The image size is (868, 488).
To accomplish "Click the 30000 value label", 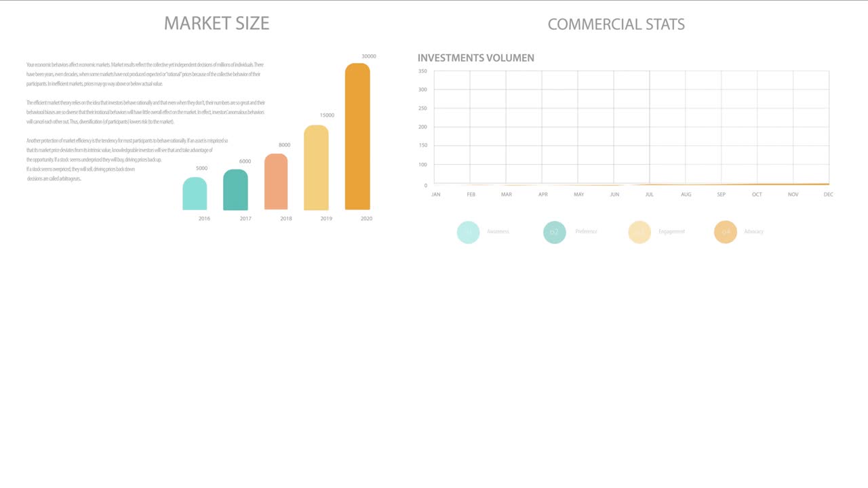I will (368, 56).
